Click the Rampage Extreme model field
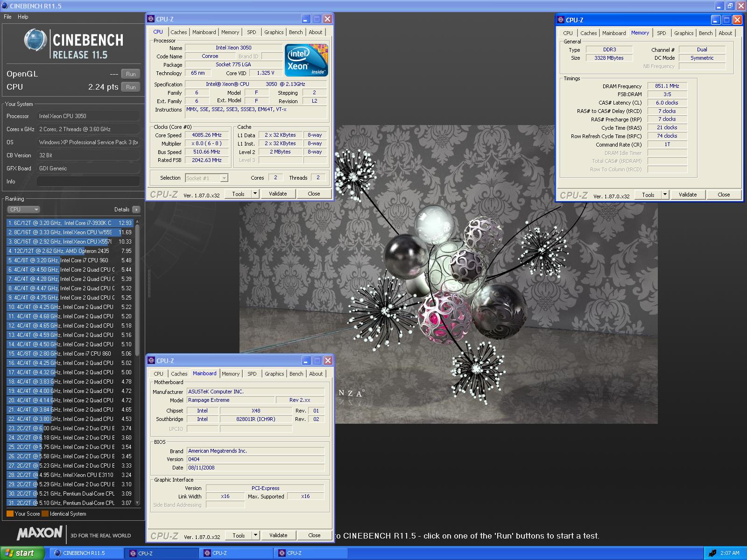This screenshot has width=747, height=560. pyautogui.click(x=231, y=400)
